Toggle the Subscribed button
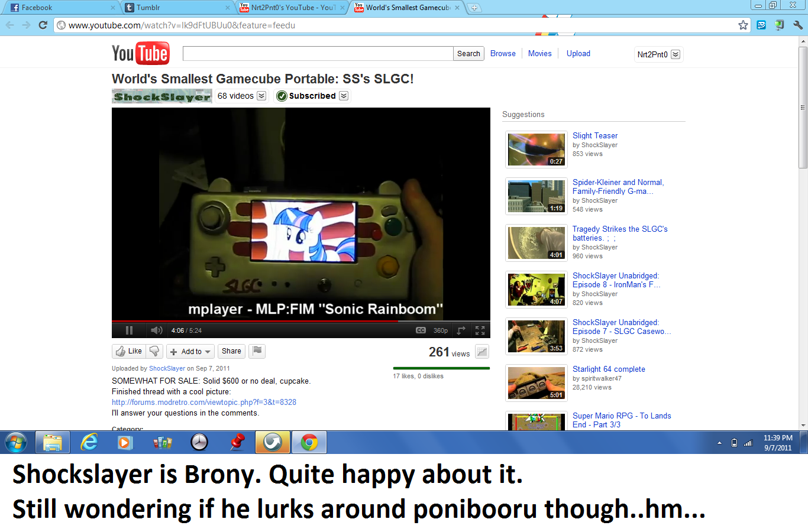 (306, 96)
